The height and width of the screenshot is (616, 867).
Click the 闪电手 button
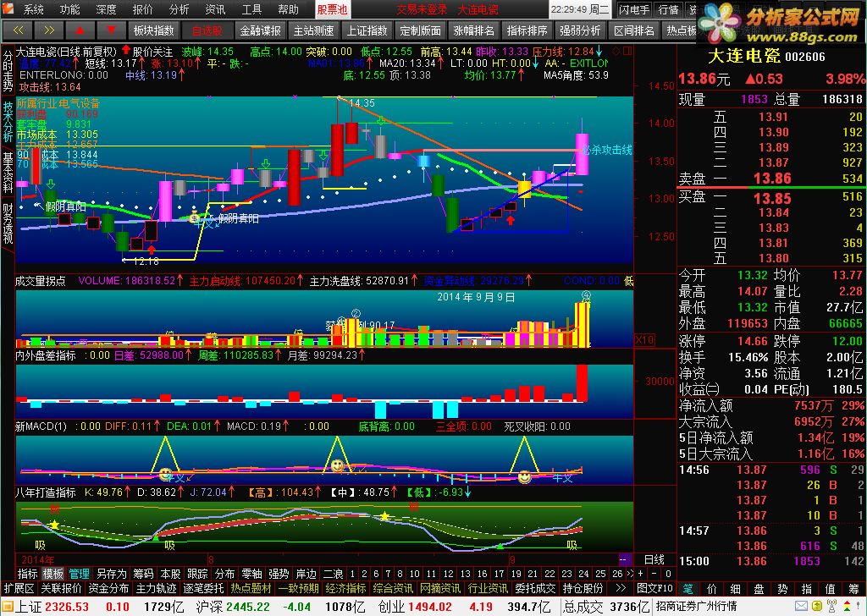coord(634,9)
